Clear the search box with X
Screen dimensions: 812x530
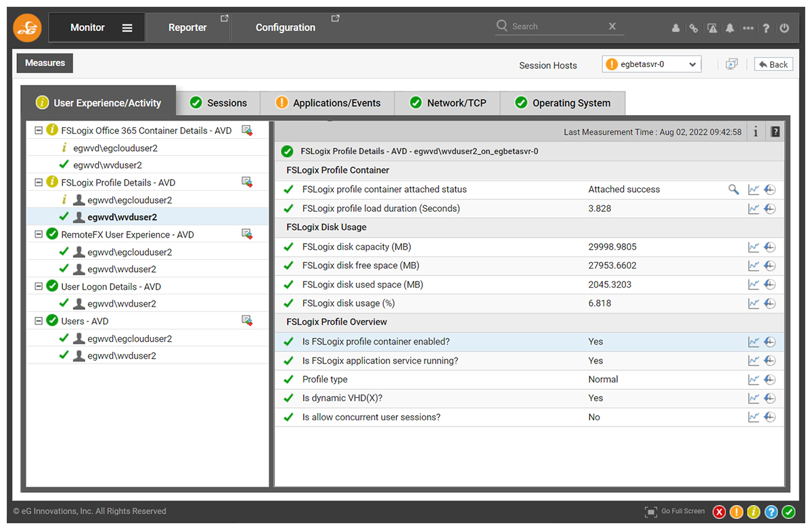tap(612, 26)
